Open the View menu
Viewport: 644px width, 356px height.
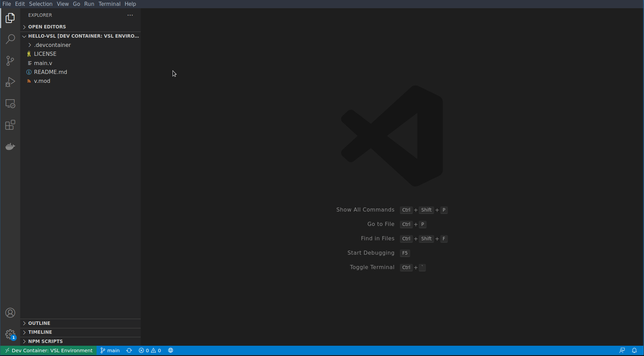click(x=63, y=4)
